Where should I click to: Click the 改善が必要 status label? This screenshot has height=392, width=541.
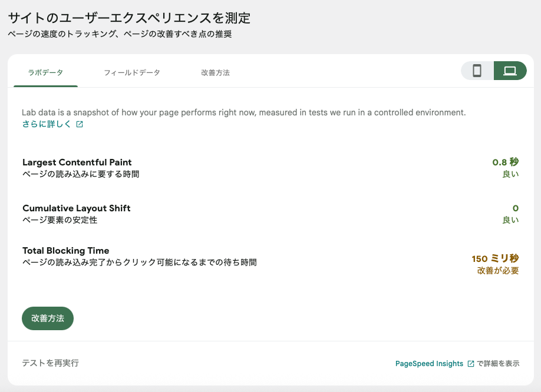[x=498, y=271]
